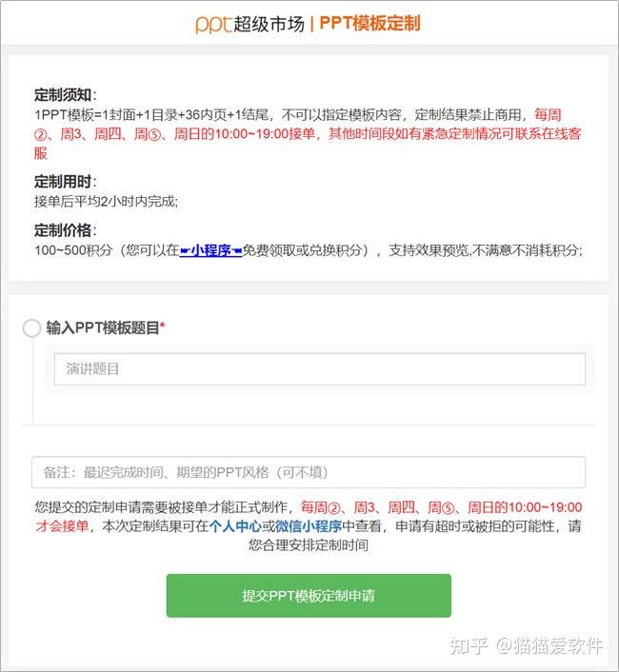Submit with 提交PPT模板定制申请 button
Viewport: 619px width, 672px height.
click(x=309, y=596)
